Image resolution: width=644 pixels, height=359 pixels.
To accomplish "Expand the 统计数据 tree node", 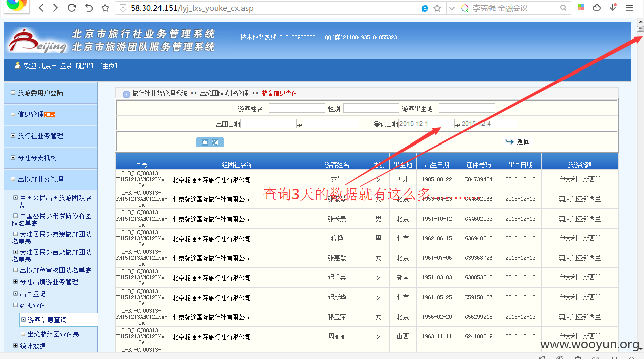I will tap(15, 346).
